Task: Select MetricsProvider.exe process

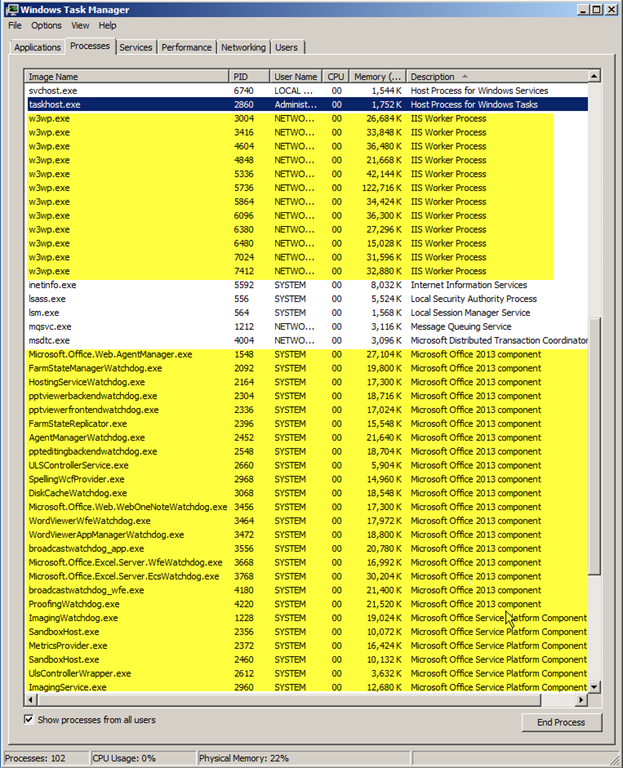Action: [307, 646]
